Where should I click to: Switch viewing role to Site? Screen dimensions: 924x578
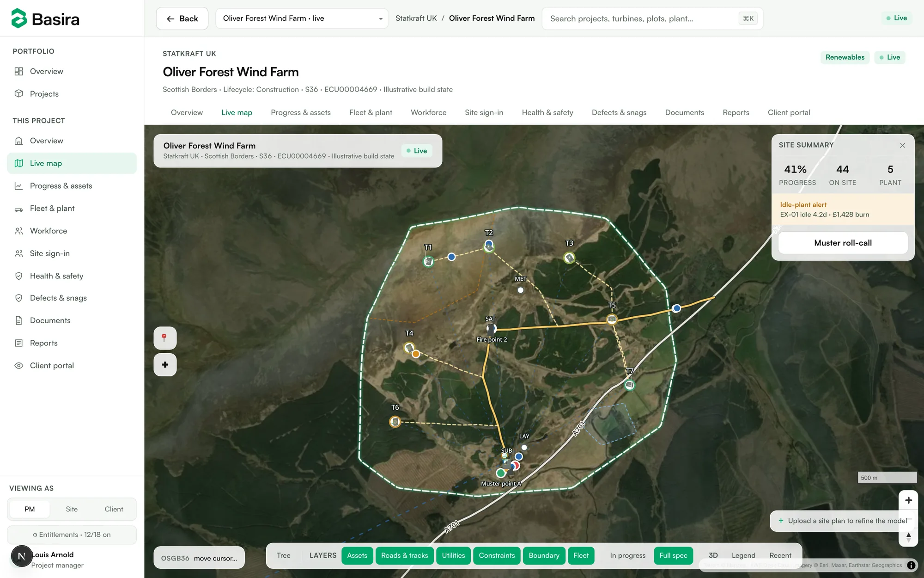coord(72,509)
